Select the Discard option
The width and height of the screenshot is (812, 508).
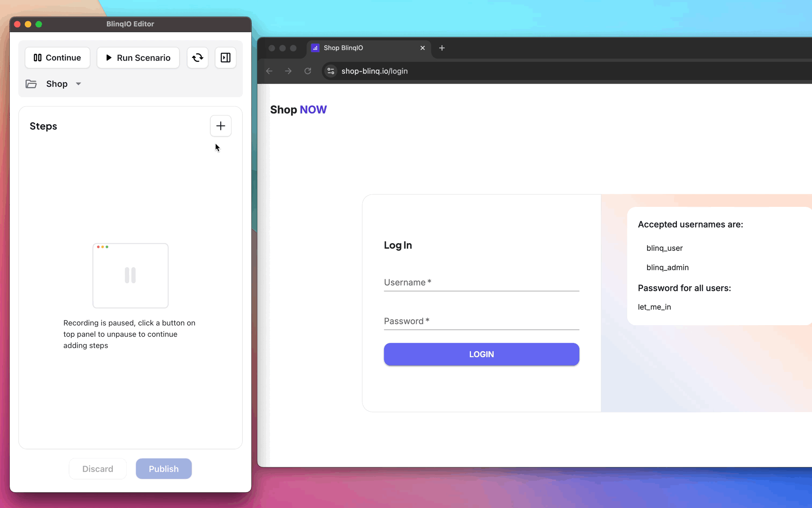[97, 469]
